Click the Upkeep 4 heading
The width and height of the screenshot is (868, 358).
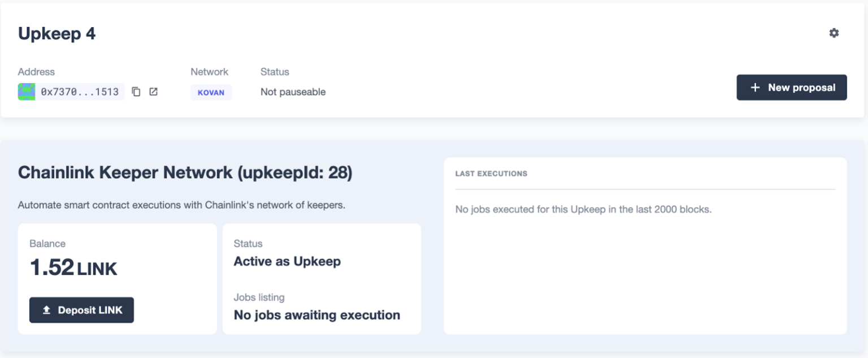pos(57,33)
